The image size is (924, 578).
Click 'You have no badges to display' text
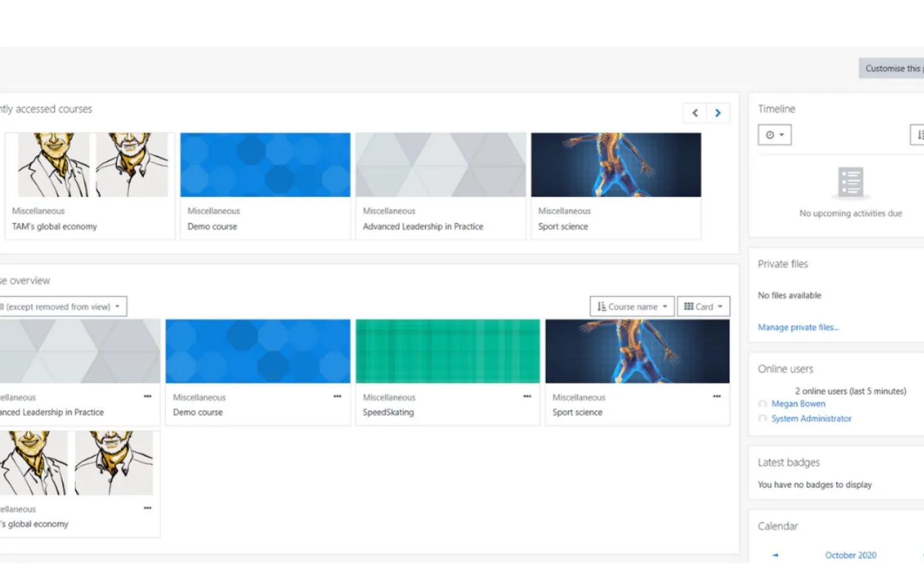[815, 484]
